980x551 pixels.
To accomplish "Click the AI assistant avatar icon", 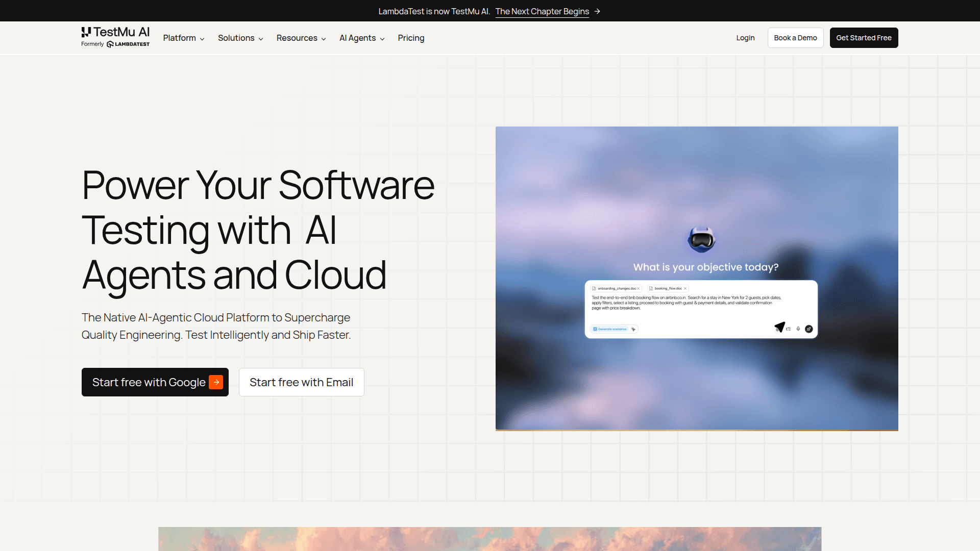I will click(701, 239).
